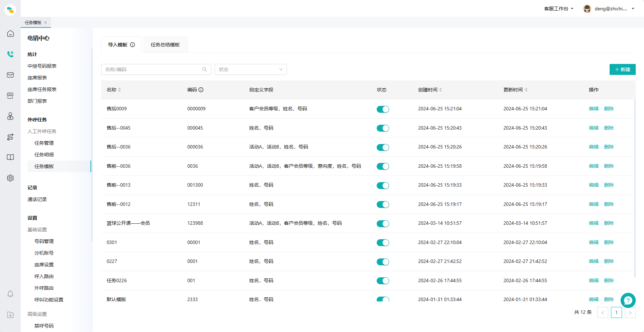The image size is (644, 332).
Task: Edit the 售后0009 template
Action: (x=594, y=109)
